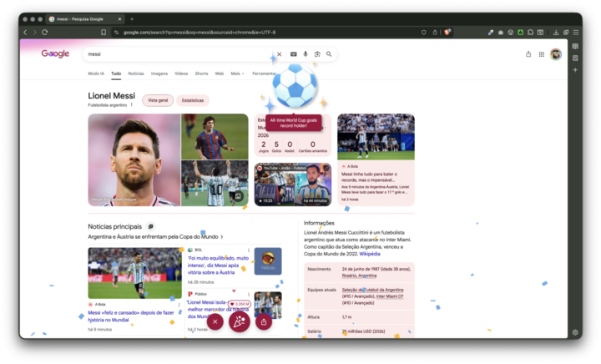This screenshot has width=601, height=364.
Task: Click the browser address bar URL
Action: point(199,33)
